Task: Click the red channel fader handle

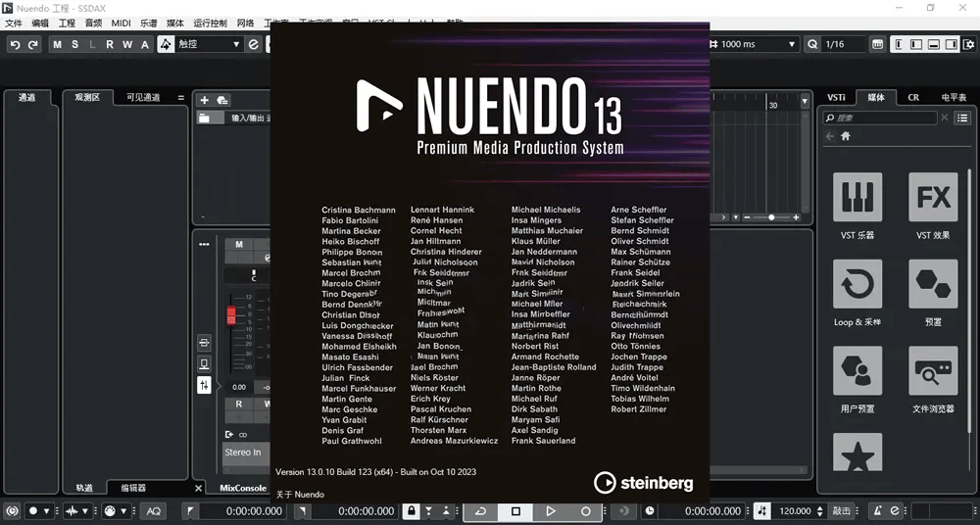Action: pos(231,315)
